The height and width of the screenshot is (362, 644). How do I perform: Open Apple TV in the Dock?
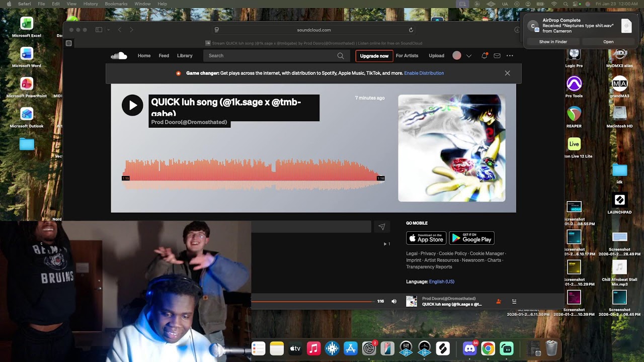(x=295, y=348)
